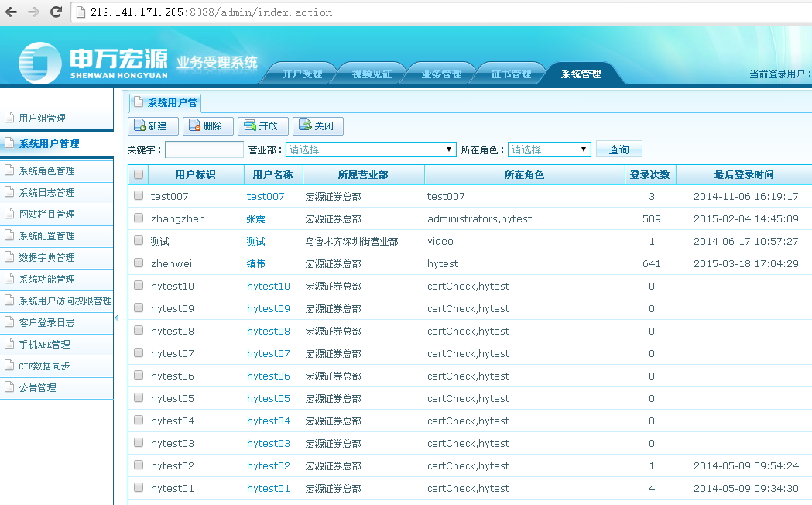Click the 新建 button
Image resolution: width=812 pixels, height=505 pixels.
152,125
